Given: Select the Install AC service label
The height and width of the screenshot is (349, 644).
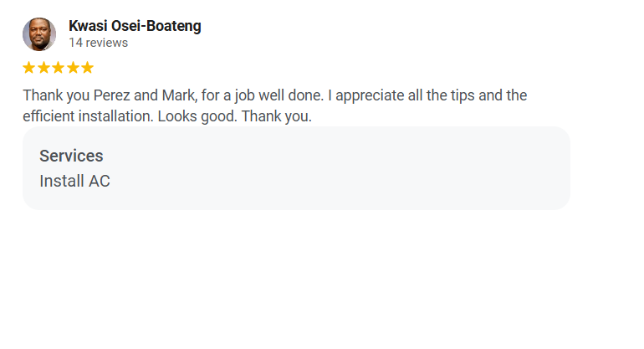Looking at the screenshot, I should tap(74, 181).
